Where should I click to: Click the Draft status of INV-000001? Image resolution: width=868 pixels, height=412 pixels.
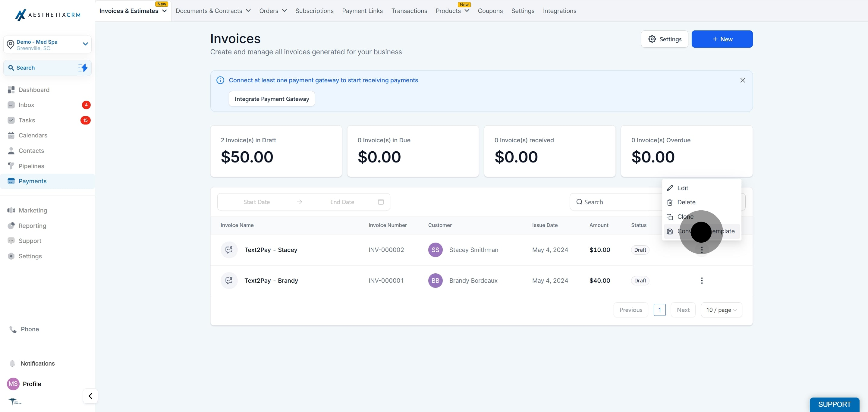pos(640,281)
